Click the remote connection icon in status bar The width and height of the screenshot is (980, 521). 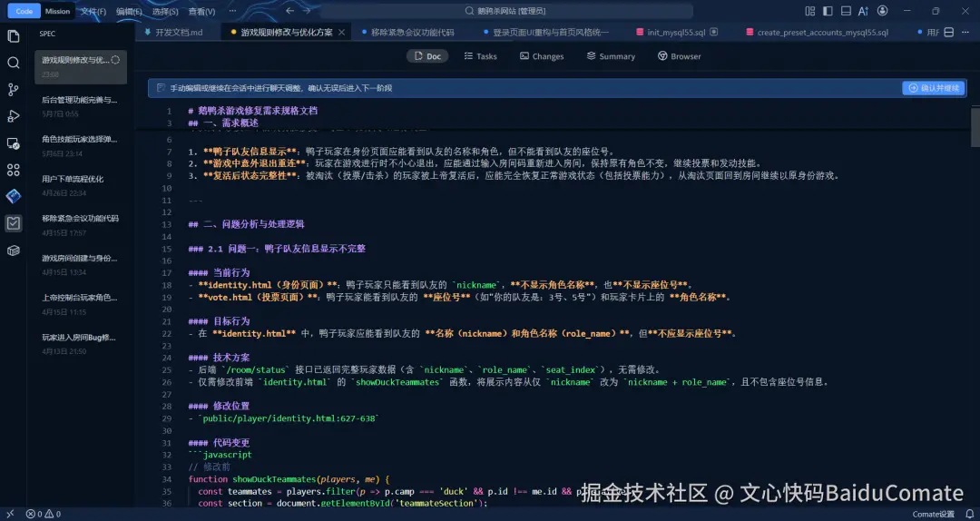point(10,514)
